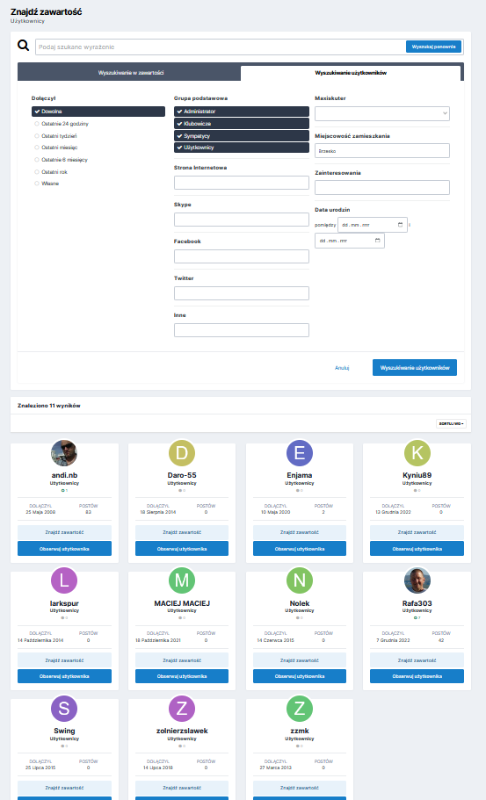486x800 pixels.
Task: Open calendar picker in second birth date field
Action: pos(377,240)
